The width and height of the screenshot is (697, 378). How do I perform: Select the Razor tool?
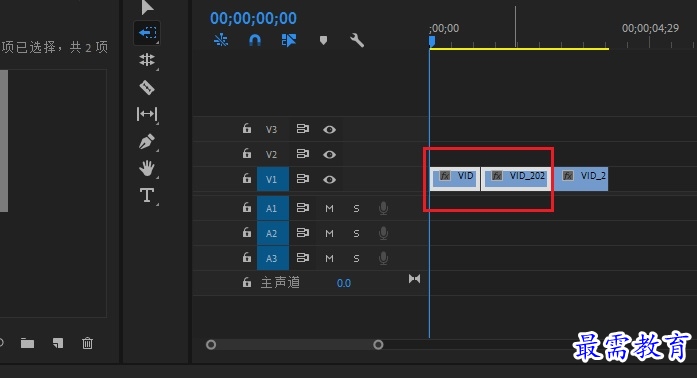coord(147,87)
